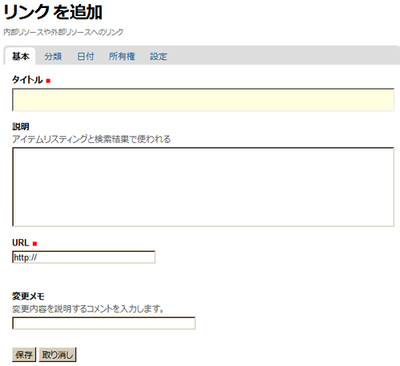
Task: Click the タイトル input field
Action: [203, 100]
